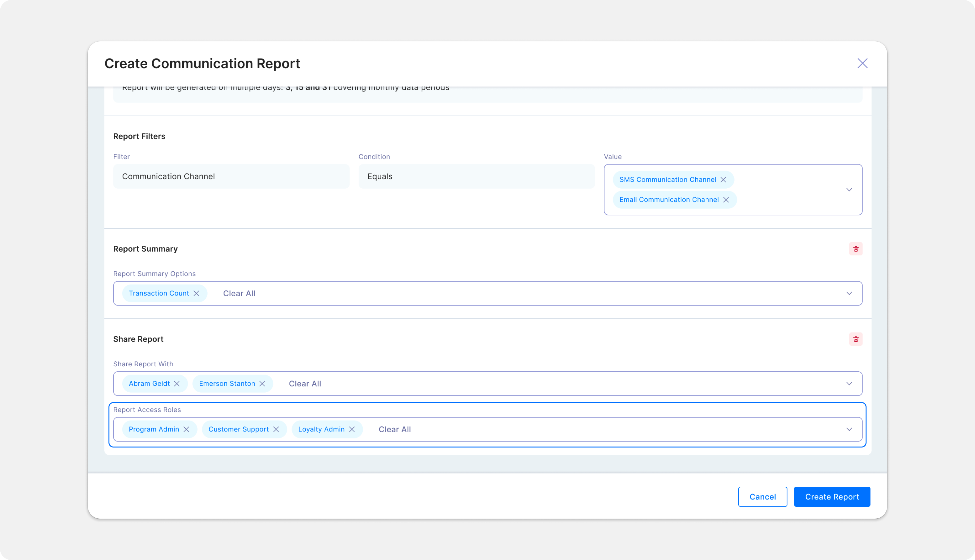This screenshot has width=975, height=560.
Task: Click the Communication Channel filter field
Action: click(231, 176)
